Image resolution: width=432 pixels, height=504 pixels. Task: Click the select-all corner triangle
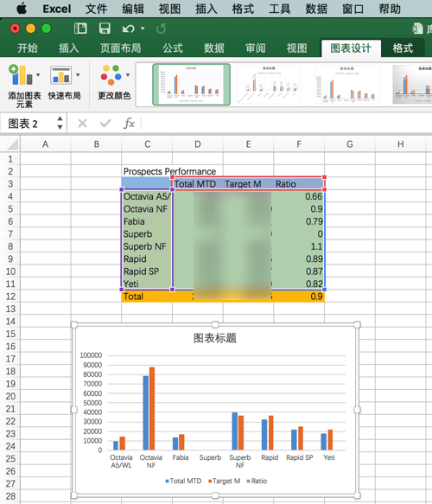(x=12, y=144)
